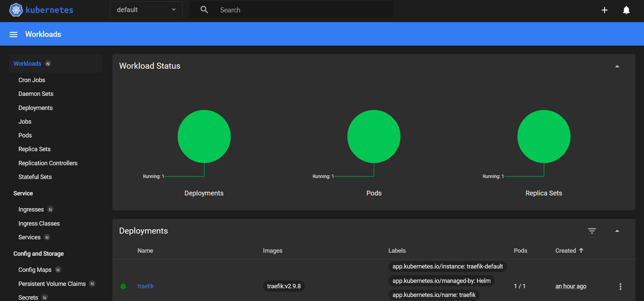The image size is (644, 301).
Task: Open Persistent Volume Claims
Action: 52,284
